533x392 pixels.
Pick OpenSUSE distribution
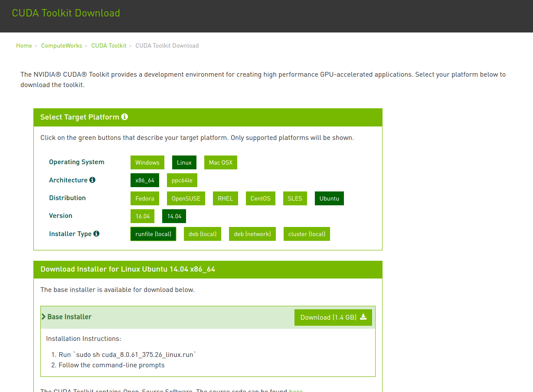(186, 198)
